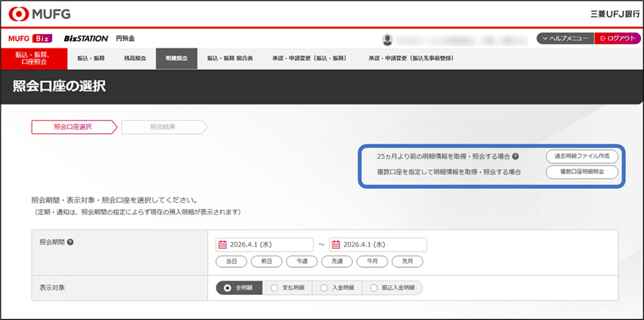Image resolution: width=644 pixels, height=320 pixels.
Task: Open the start date calendar icon
Action: click(x=222, y=244)
